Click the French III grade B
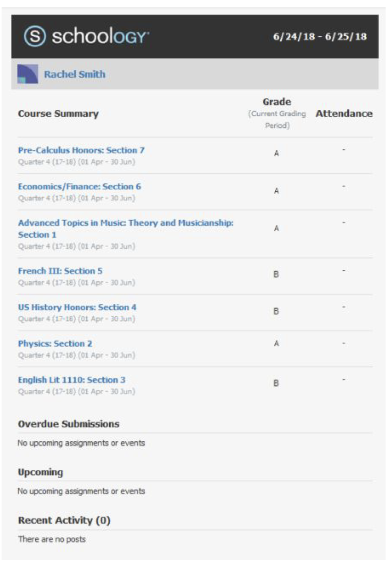This screenshot has height=566, width=392. pyautogui.click(x=276, y=274)
